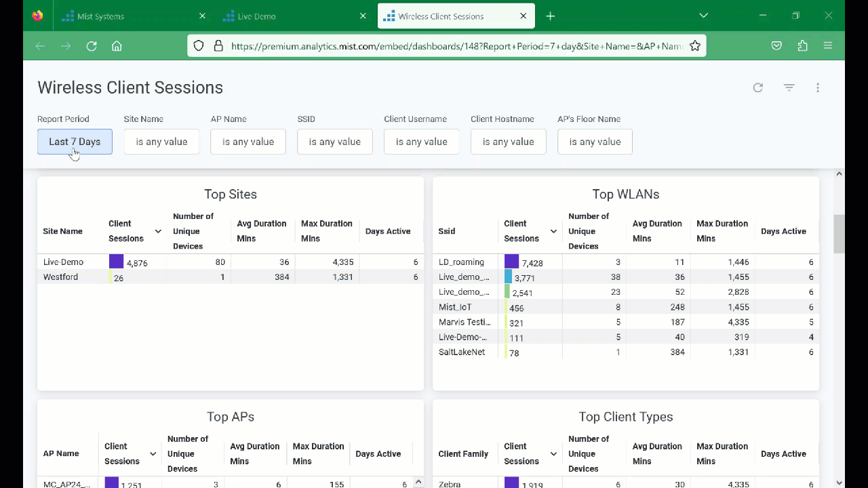The image size is (868, 488).
Task: Open the Site Name filter dropdown
Action: (161, 142)
